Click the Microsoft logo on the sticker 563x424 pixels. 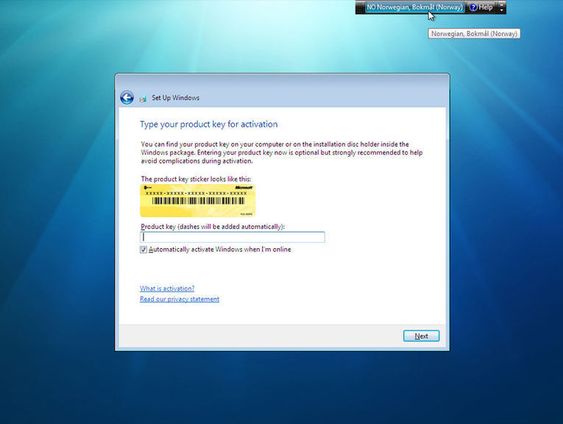coord(244,188)
